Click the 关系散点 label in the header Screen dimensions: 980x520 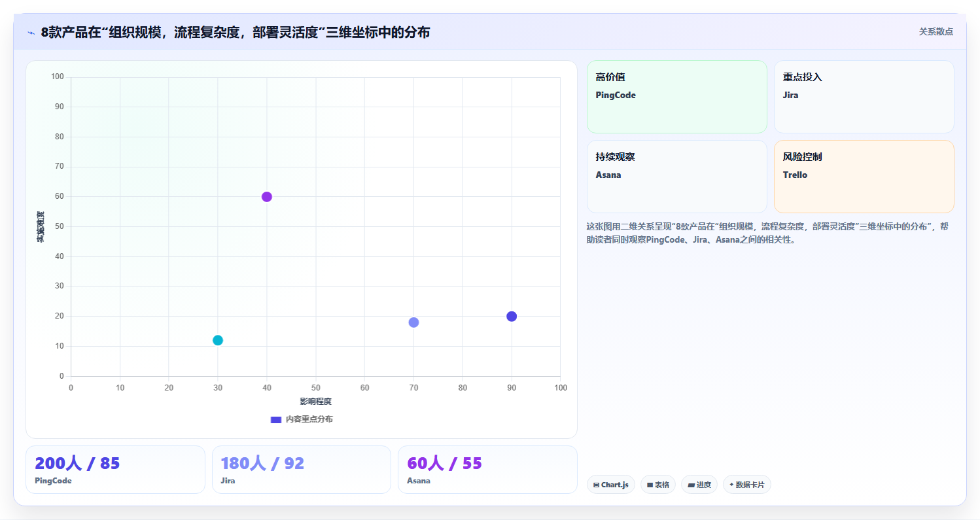[x=936, y=31]
